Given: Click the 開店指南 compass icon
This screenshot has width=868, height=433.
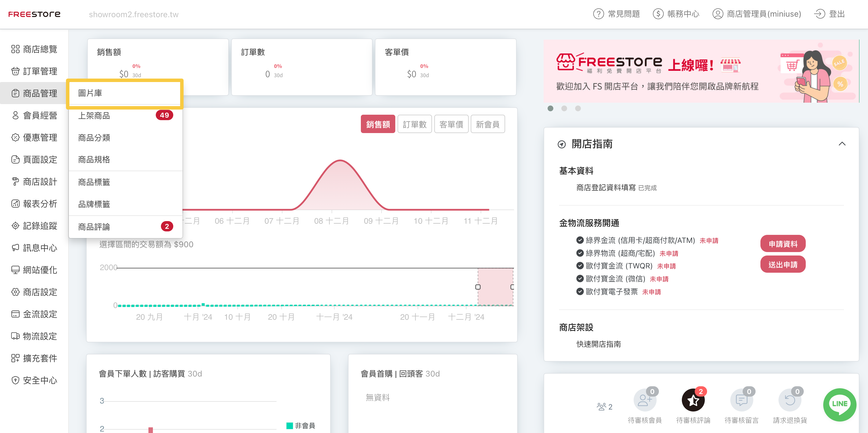Looking at the screenshot, I should point(561,144).
